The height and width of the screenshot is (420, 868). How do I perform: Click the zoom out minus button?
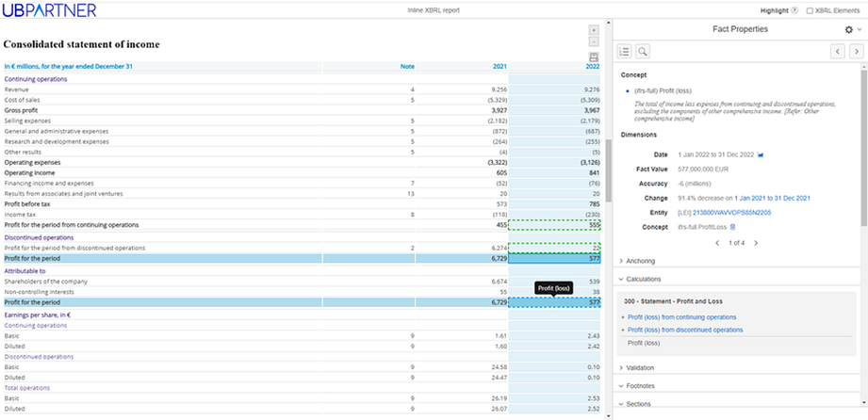[x=593, y=42]
